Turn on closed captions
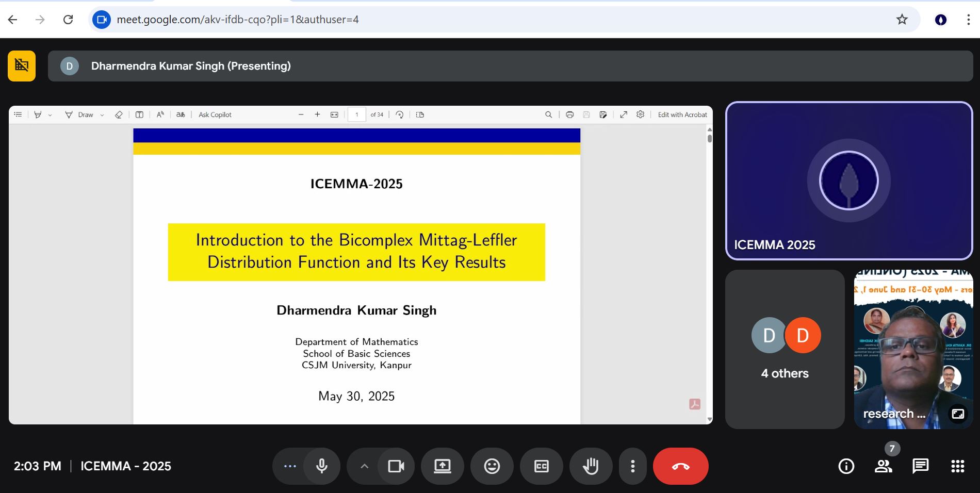 pyautogui.click(x=541, y=466)
